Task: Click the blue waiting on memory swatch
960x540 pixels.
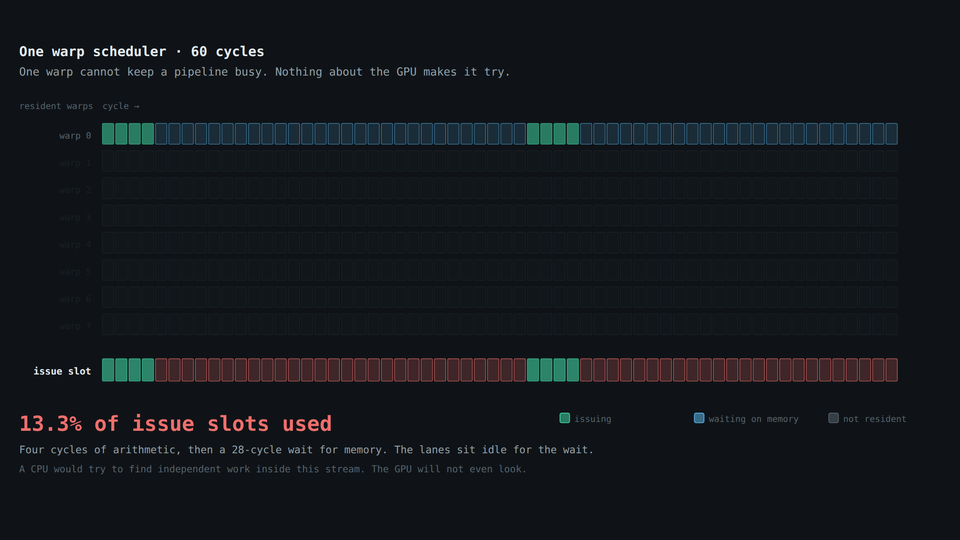Action: [699, 418]
